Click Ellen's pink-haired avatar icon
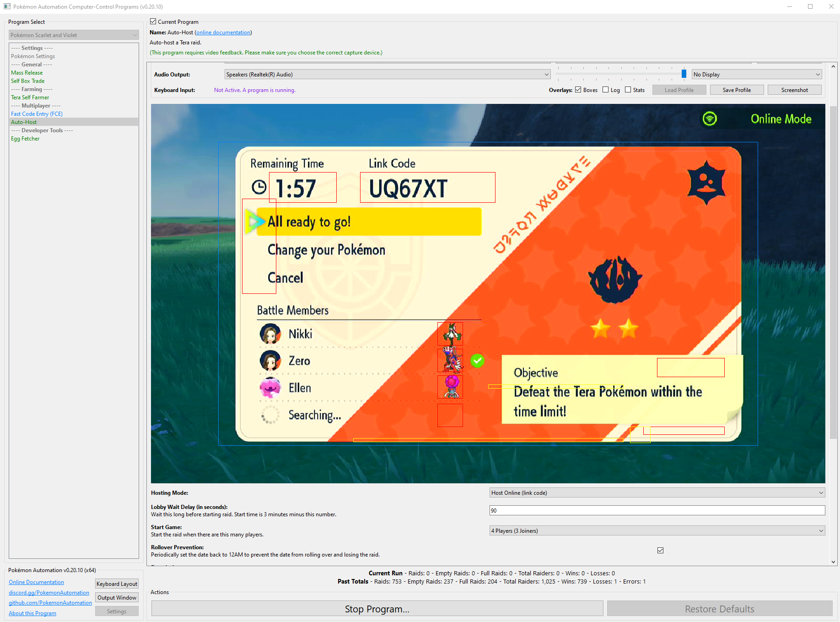Image resolution: width=840 pixels, height=622 pixels. pos(270,388)
